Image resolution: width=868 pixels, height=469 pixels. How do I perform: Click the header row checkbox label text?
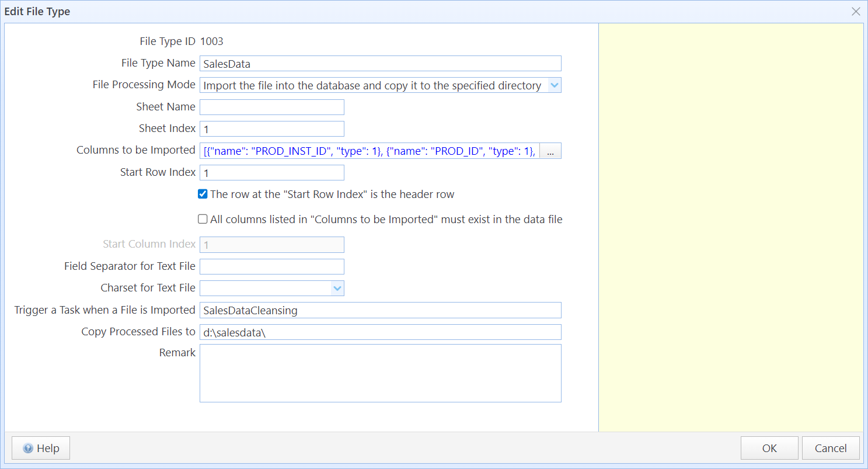click(332, 194)
